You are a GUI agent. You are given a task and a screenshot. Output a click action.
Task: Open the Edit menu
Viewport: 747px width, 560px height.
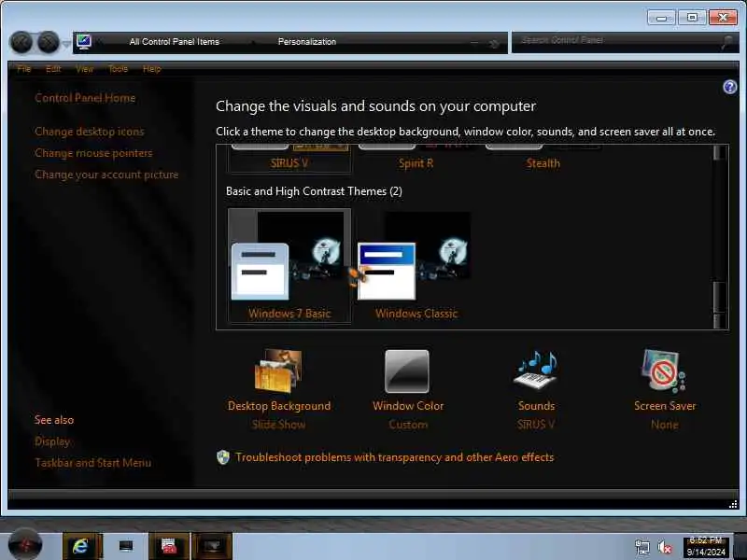pyautogui.click(x=53, y=69)
